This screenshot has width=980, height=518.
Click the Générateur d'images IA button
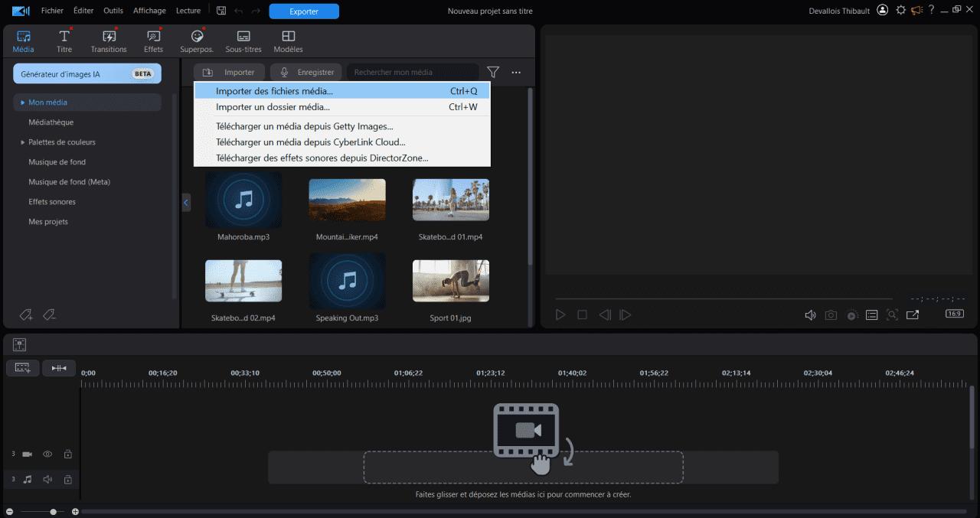(x=87, y=74)
